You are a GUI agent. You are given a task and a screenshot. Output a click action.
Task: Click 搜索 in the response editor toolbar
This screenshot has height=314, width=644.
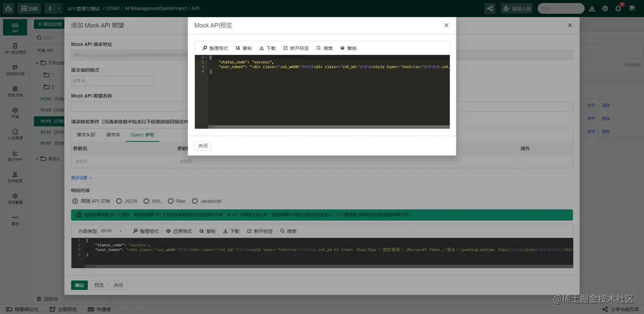pyautogui.click(x=288, y=231)
